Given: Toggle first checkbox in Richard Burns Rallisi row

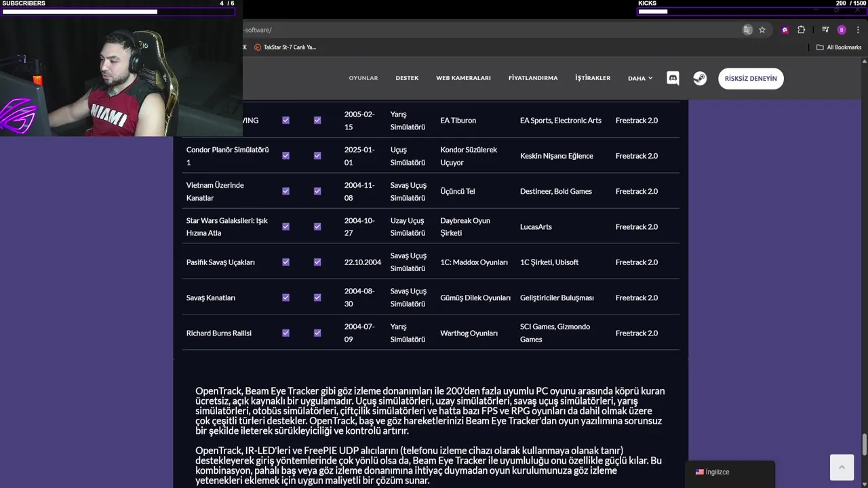Looking at the screenshot, I should tap(285, 333).
